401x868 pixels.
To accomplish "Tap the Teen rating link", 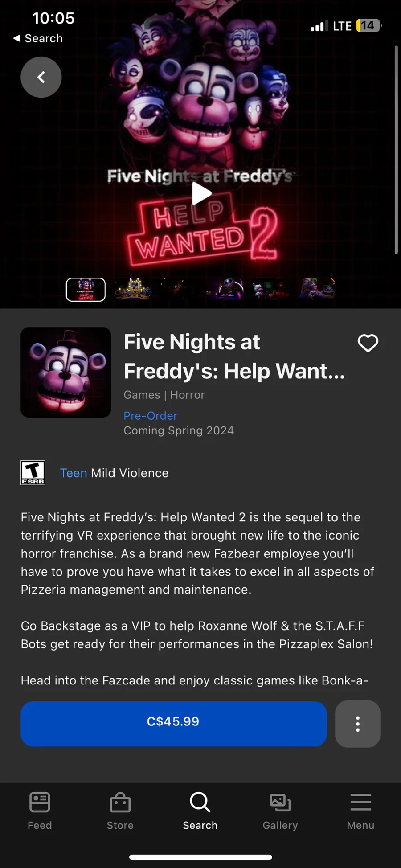I will coord(74,473).
